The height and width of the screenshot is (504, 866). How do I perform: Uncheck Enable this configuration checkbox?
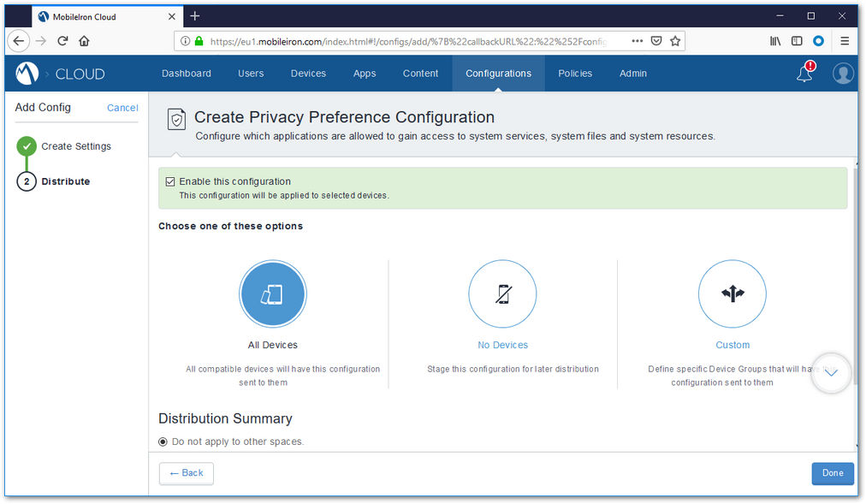click(x=170, y=181)
